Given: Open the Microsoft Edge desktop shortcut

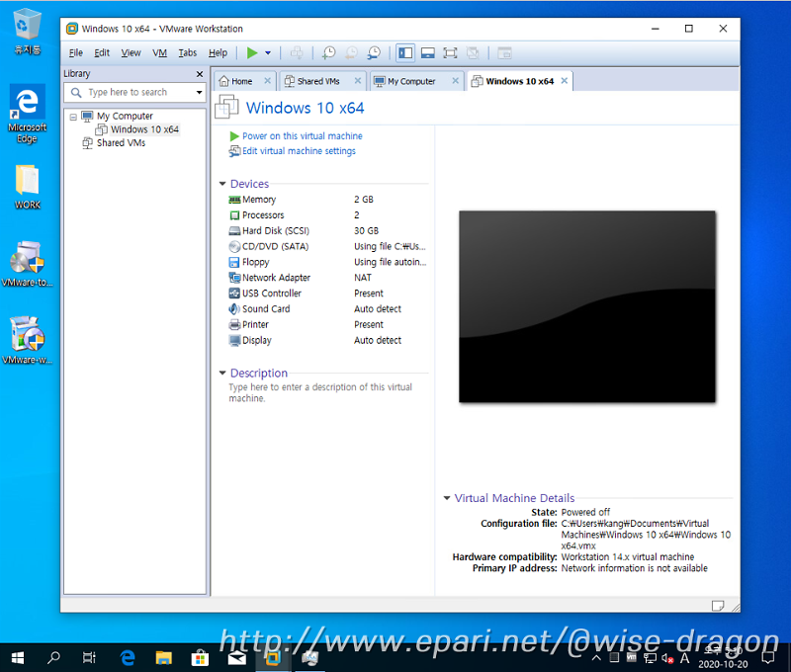Looking at the screenshot, I should (x=28, y=114).
